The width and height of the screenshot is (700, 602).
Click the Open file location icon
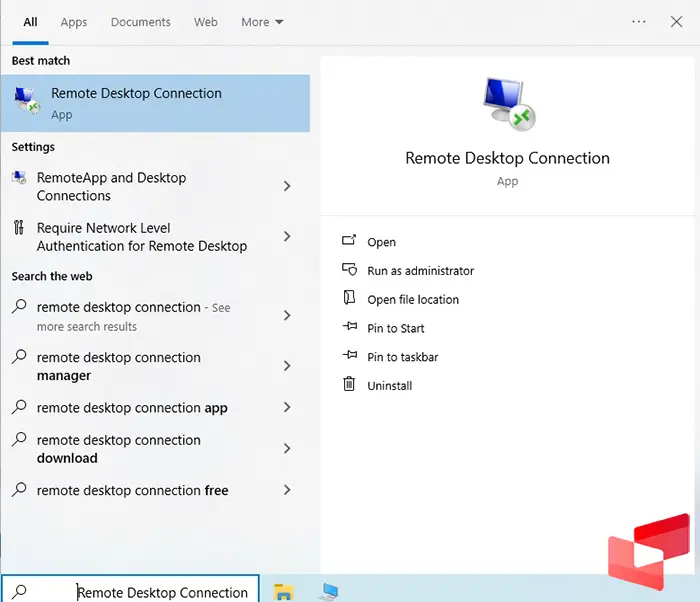[x=349, y=298]
